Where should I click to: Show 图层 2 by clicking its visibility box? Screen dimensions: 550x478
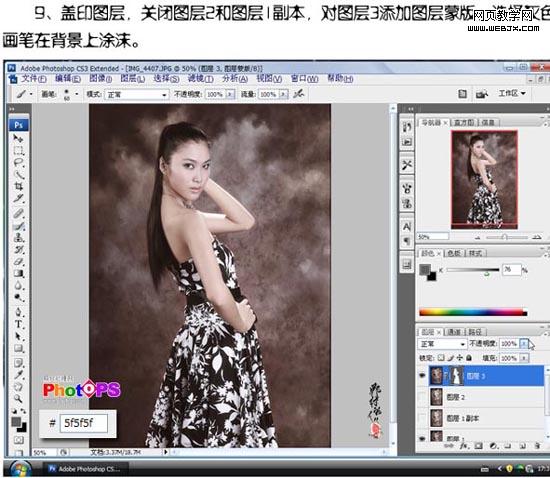point(422,397)
